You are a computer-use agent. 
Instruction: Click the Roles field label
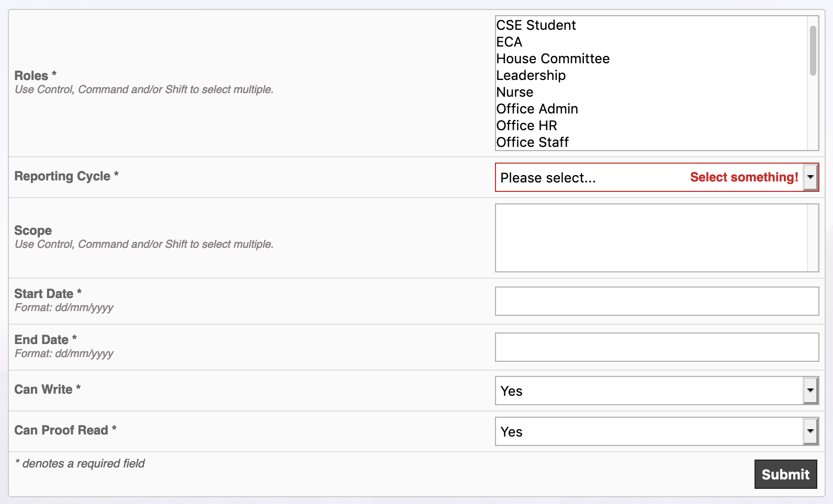coord(35,75)
